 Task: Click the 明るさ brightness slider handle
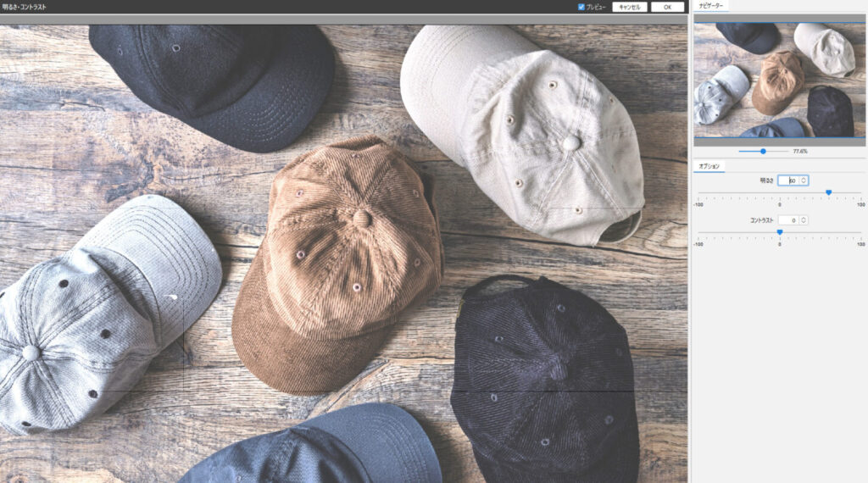(828, 192)
